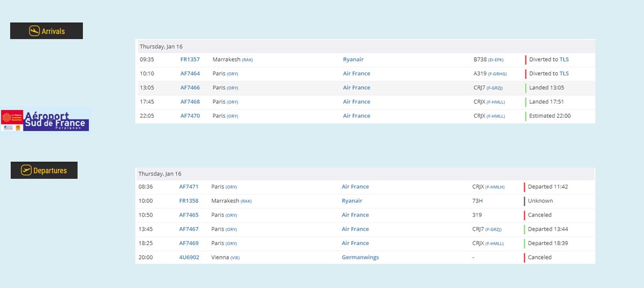Click Ryanair airline in the FR1358 row

[x=352, y=201]
